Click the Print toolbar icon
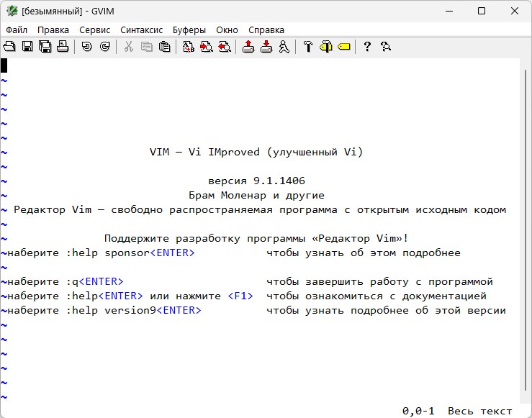 click(63, 47)
